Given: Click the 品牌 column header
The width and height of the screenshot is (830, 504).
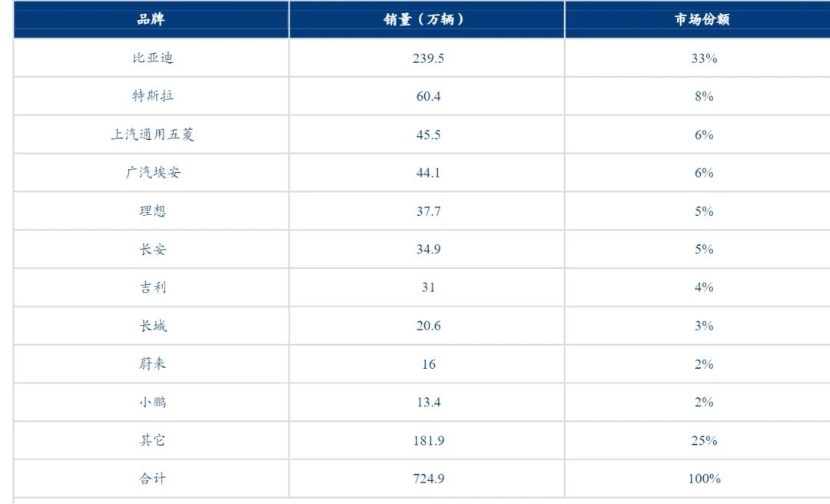Looking at the screenshot, I should (151, 19).
